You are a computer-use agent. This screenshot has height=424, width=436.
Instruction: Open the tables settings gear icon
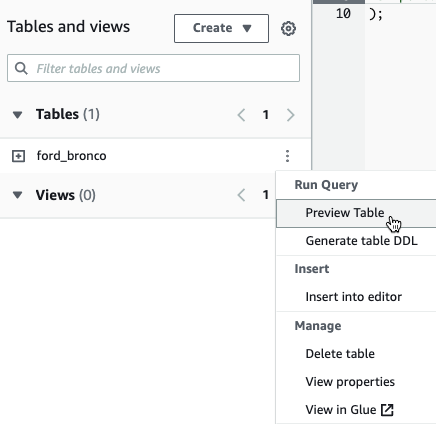(x=288, y=28)
